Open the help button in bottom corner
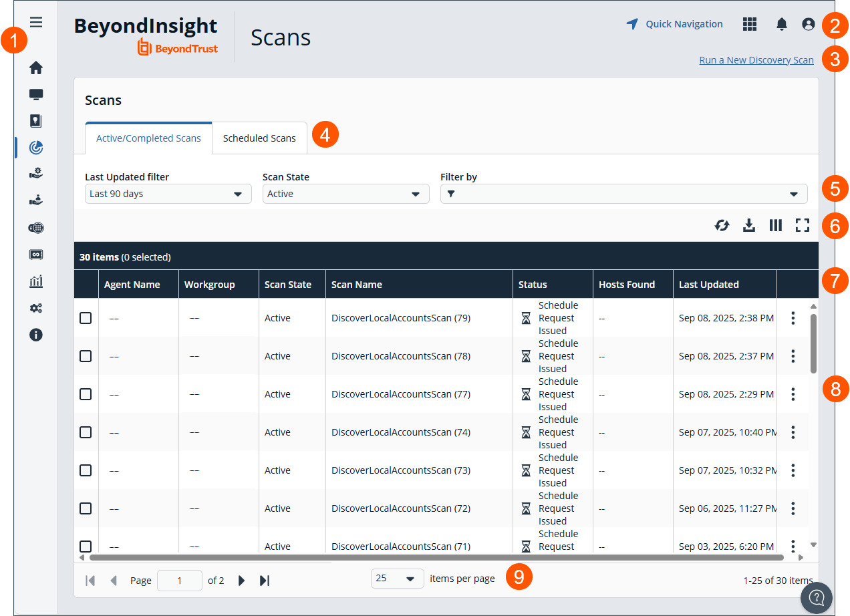Image resolution: width=850 pixels, height=616 pixels. pyautogui.click(x=817, y=597)
